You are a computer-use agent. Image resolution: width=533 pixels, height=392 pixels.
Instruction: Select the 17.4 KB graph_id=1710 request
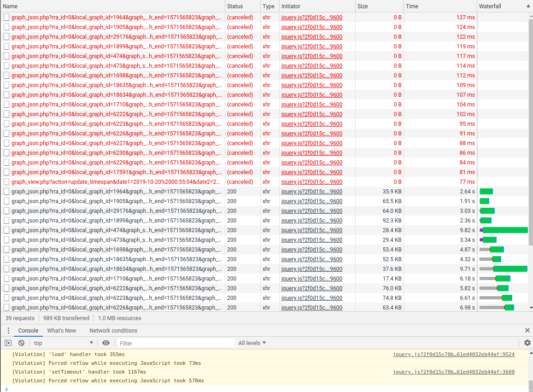(x=117, y=278)
